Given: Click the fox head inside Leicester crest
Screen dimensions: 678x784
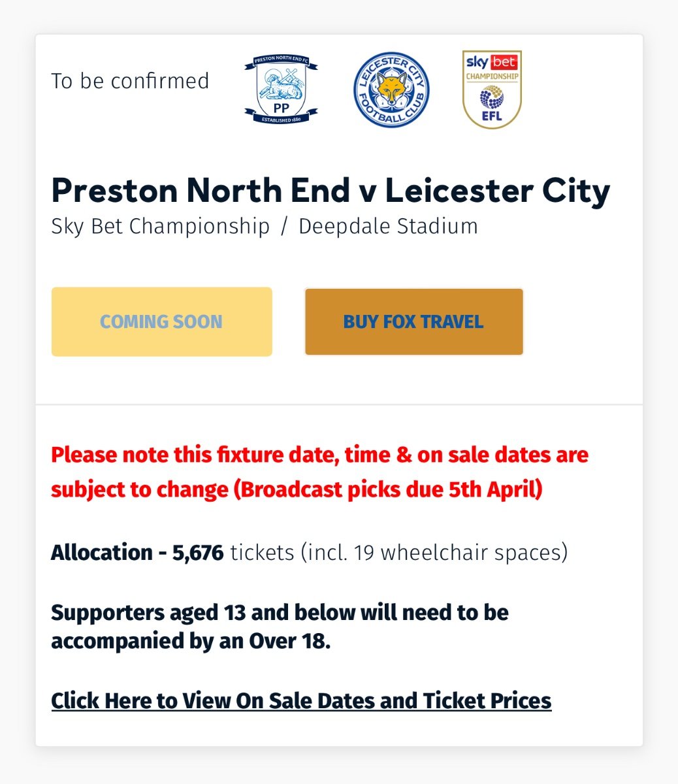Looking at the screenshot, I should pos(391,90).
